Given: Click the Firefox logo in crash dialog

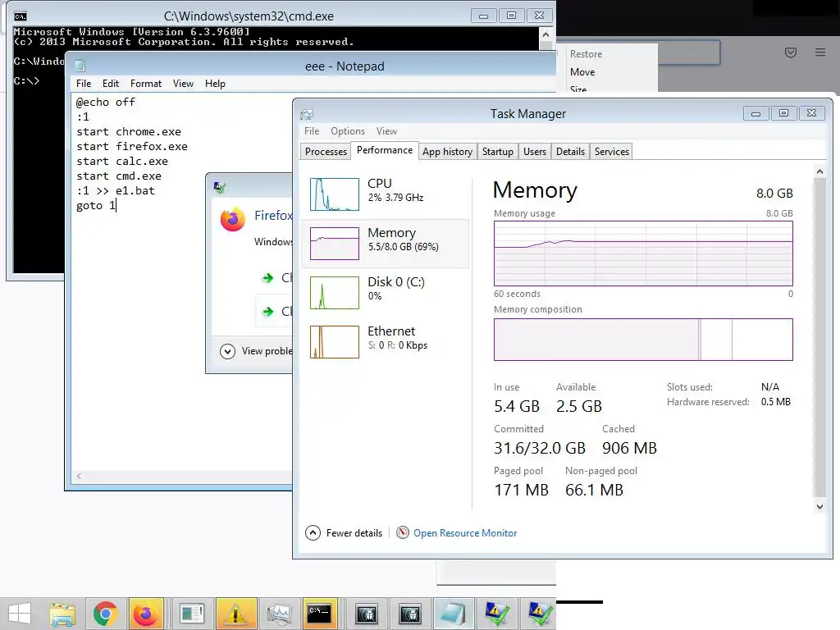Looking at the screenshot, I should point(232,220).
